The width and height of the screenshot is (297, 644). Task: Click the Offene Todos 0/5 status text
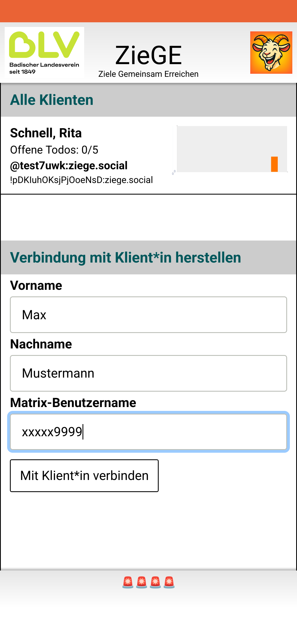(54, 150)
